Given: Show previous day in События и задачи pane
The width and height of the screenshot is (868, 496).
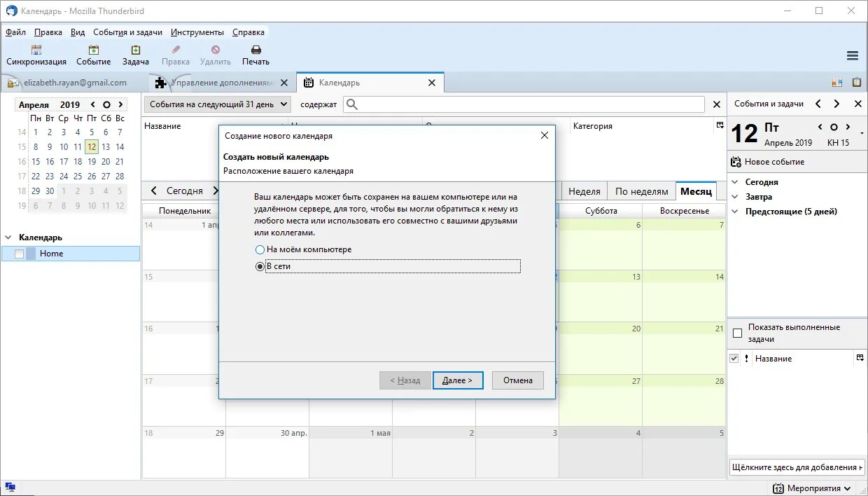Looking at the screenshot, I should tap(818, 104).
